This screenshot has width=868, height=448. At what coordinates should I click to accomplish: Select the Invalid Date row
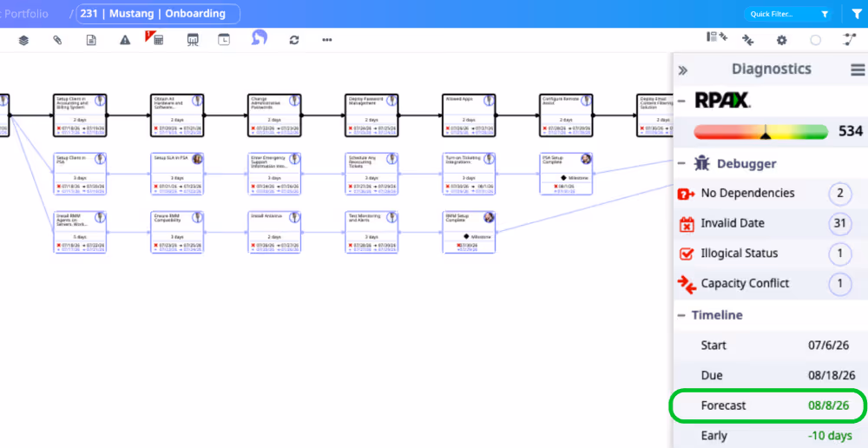[x=771, y=223]
